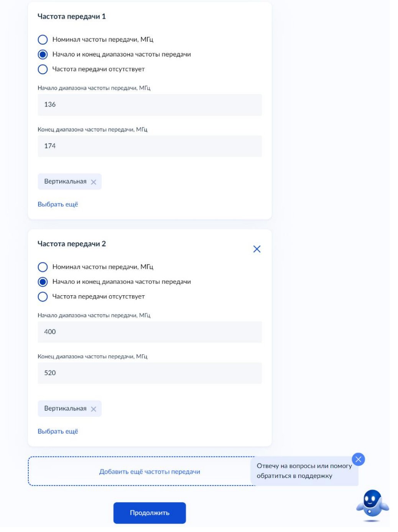Remove the Вертикальная tag in Частота передачи 2

click(x=94, y=409)
